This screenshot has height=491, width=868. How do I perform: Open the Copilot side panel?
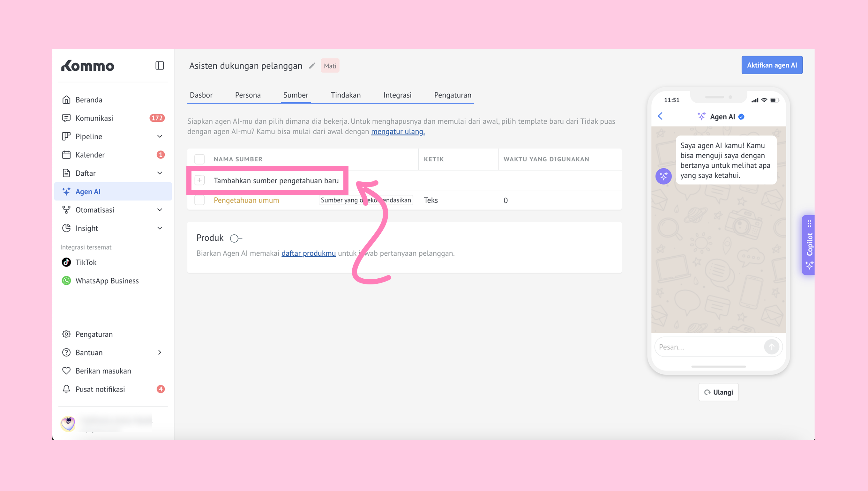(x=809, y=245)
